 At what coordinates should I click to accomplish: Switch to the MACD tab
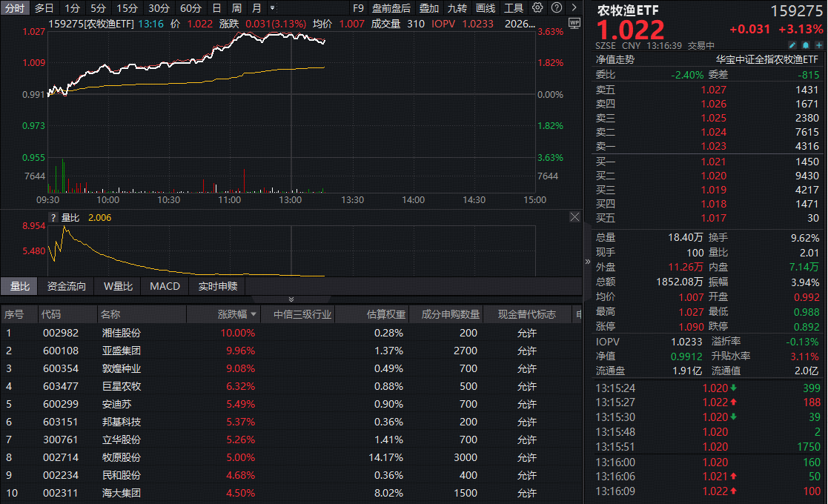click(x=164, y=285)
